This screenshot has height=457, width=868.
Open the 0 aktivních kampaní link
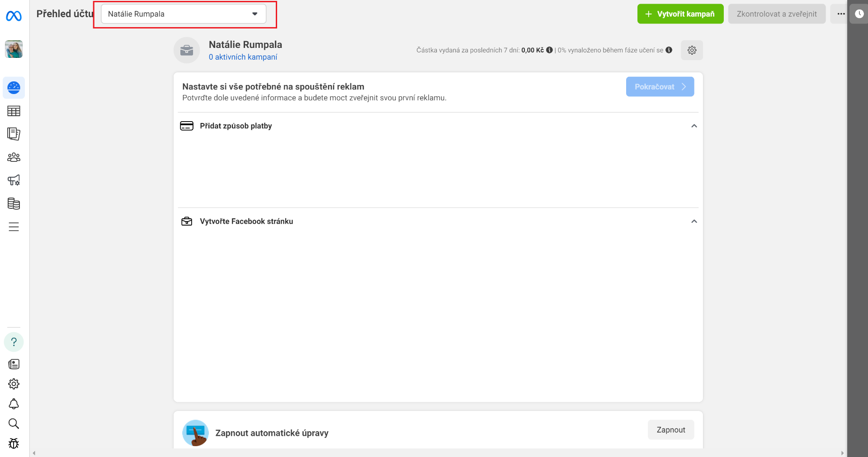click(243, 57)
